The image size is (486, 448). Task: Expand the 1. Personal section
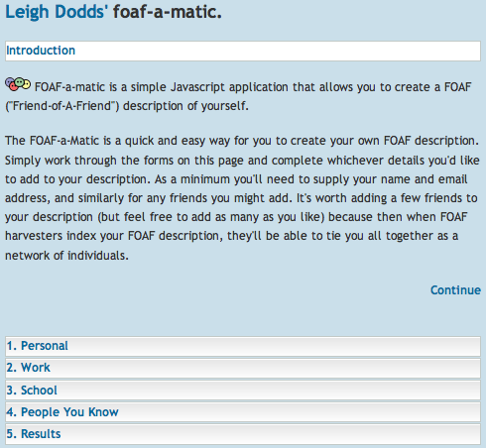point(243,346)
